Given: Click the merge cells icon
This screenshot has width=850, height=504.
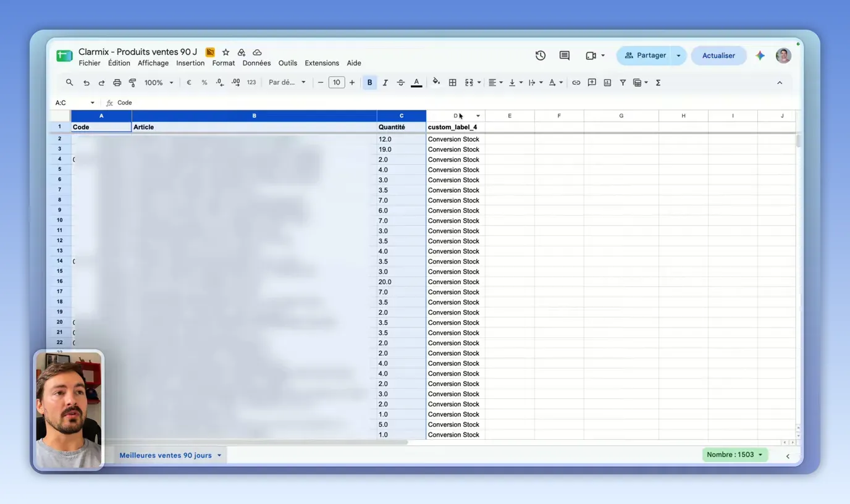Looking at the screenshot, I should click(x=469, y=83).
